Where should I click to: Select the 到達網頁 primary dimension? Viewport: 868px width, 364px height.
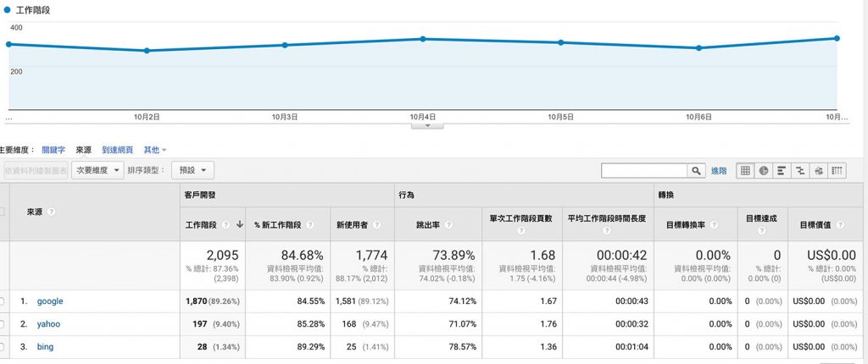[x=117, y=150]
